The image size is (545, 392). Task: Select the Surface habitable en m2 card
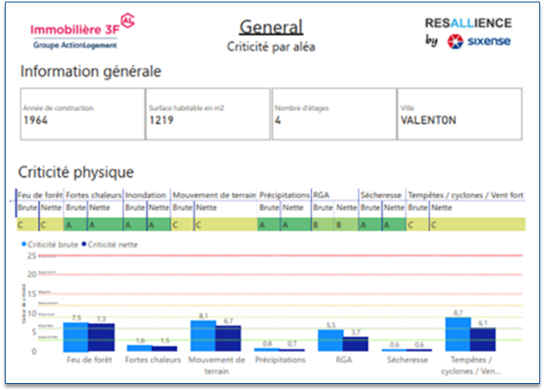(x=207, y=115)
